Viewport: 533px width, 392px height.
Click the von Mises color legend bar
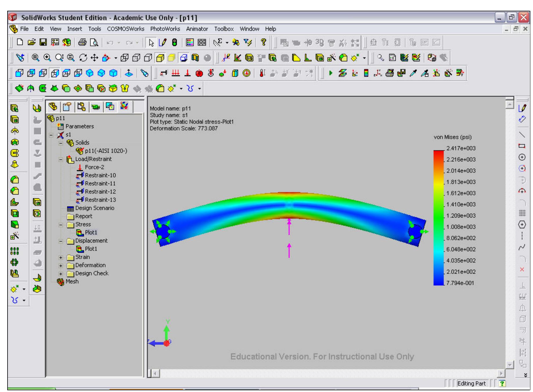pyautogui.click(x=439, y=218)
